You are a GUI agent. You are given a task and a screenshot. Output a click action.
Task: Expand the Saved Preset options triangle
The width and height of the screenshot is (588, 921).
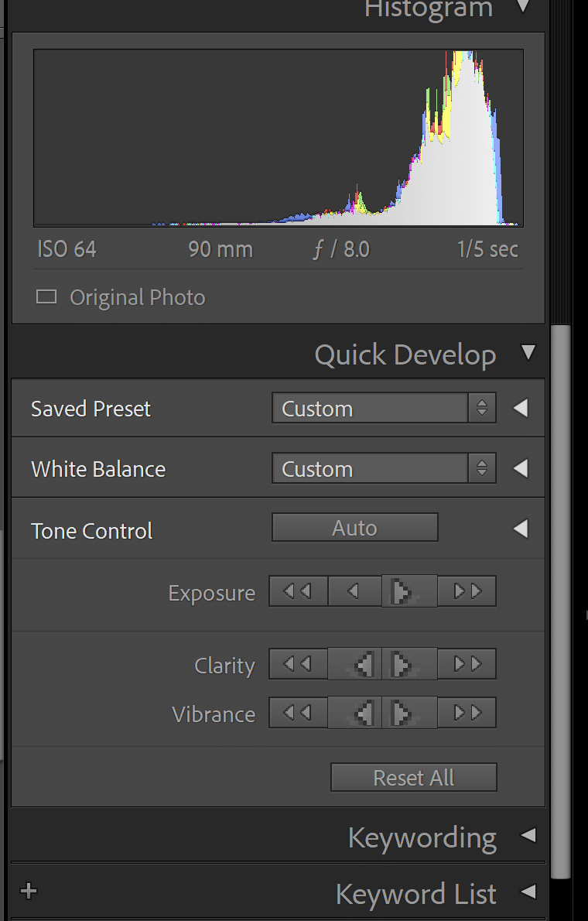(521, 408)
